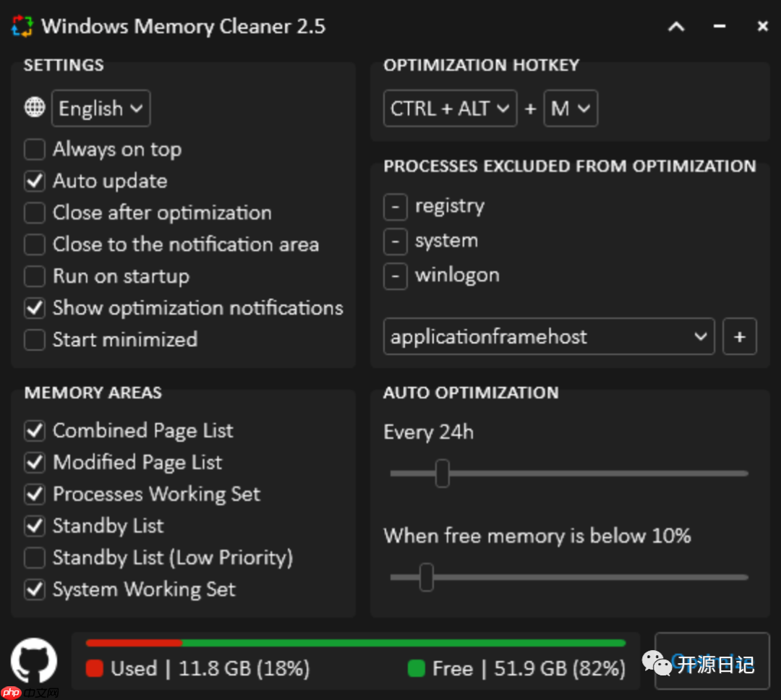Click the green Free memory indicator square

point(416,669)
